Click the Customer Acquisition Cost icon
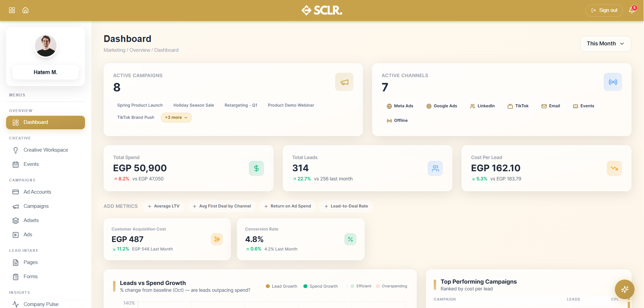The image size is (644, 308). (217, 239)
